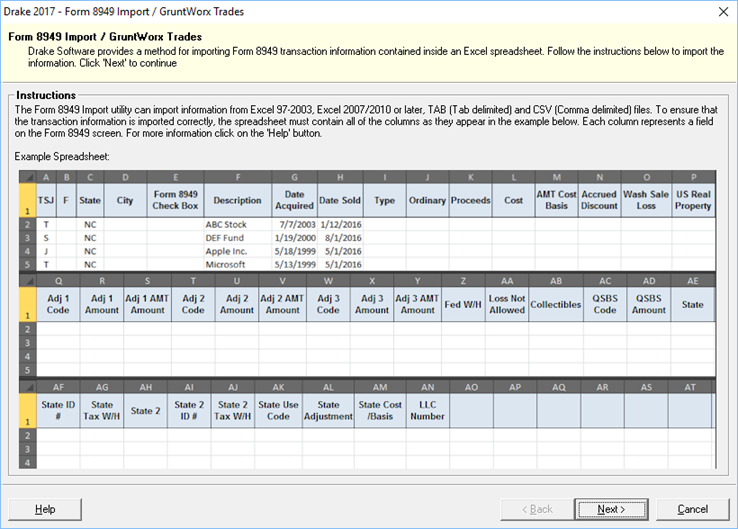738x529 pixels.
Task: Click the 'Fed W/H' header cell
Action: click(463, 305)
